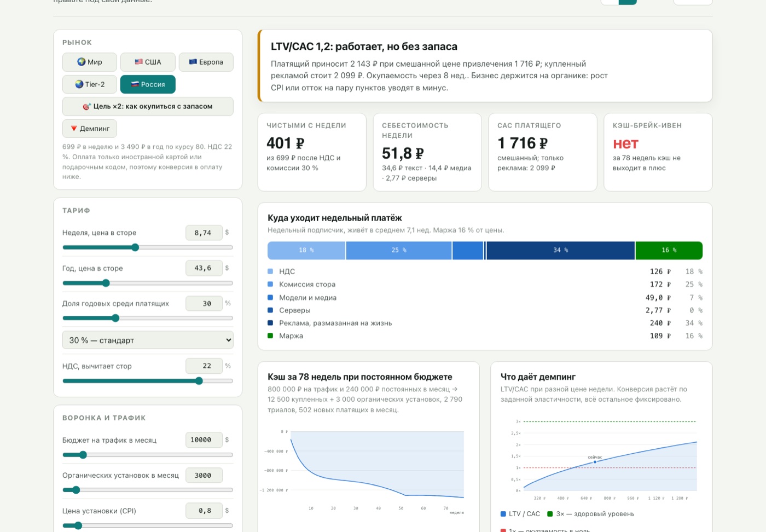
Task: Click the annual share slider handle
Action: coord(115,318)
